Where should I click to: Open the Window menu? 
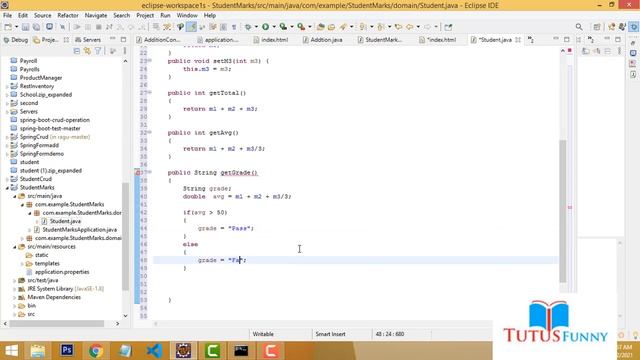click(187, 16)
